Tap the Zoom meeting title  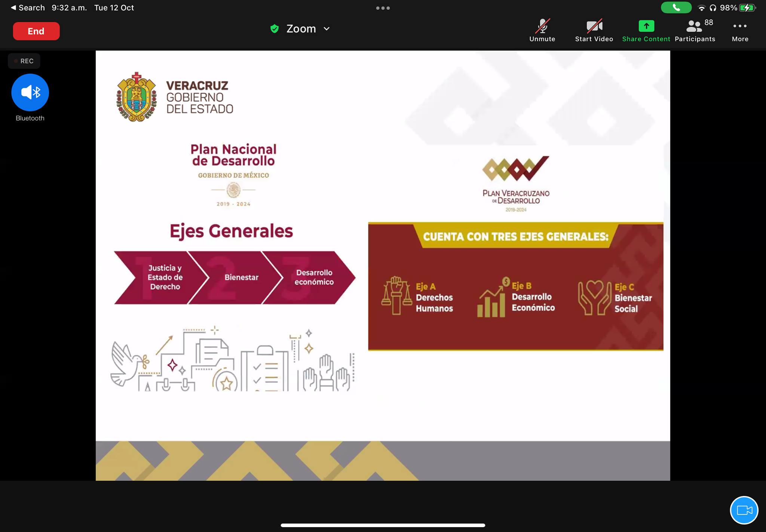click(x=301, y=29)
